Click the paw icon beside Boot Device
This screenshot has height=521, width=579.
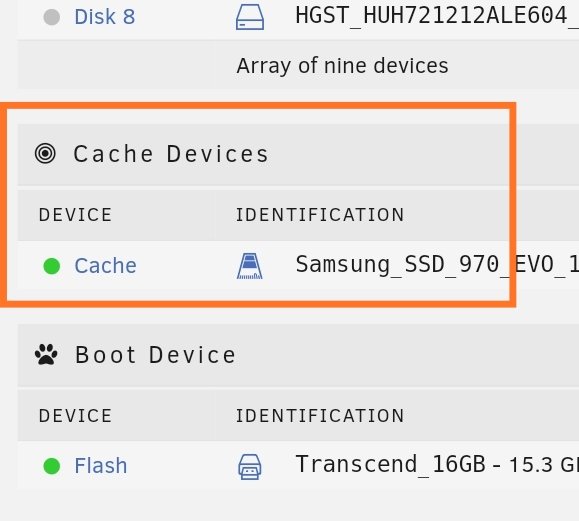click(46, 354)
